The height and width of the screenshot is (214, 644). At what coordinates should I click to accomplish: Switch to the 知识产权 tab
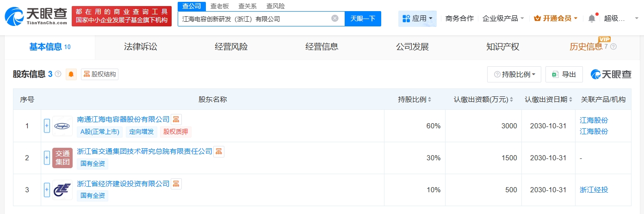503,47
